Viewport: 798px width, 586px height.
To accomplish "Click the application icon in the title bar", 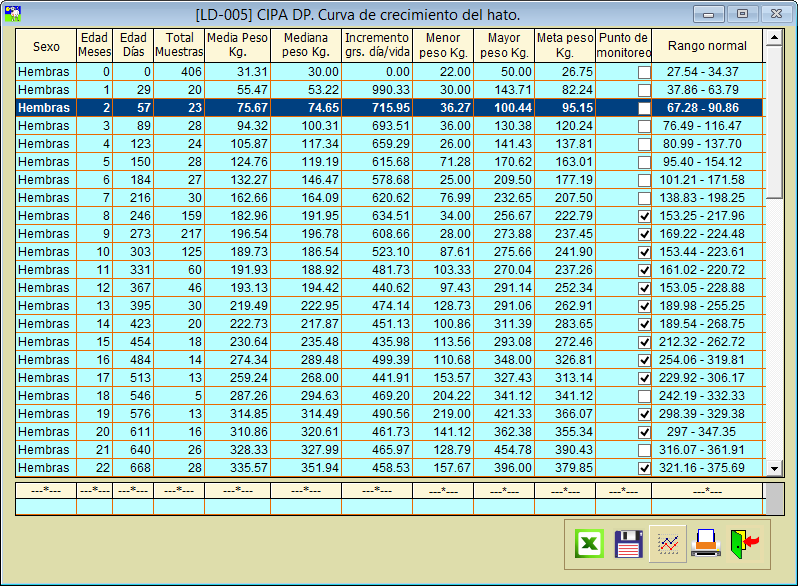I will point(13,13).
